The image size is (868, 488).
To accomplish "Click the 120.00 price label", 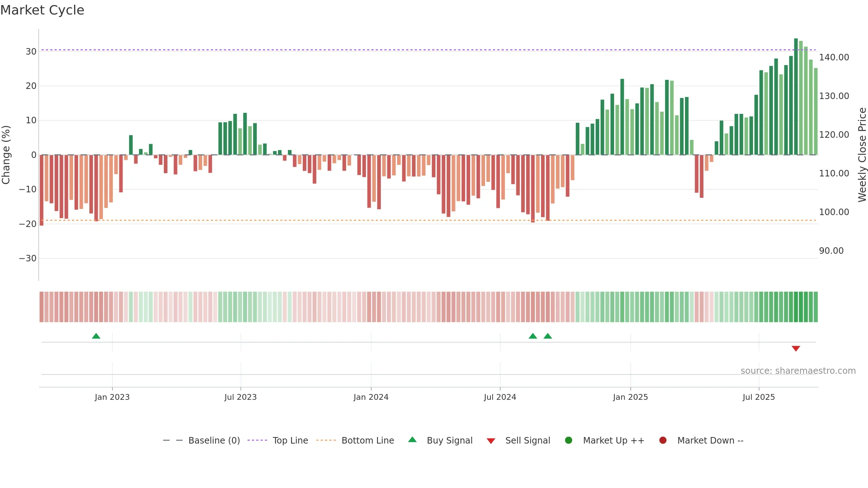I will [x=834, y=134].
